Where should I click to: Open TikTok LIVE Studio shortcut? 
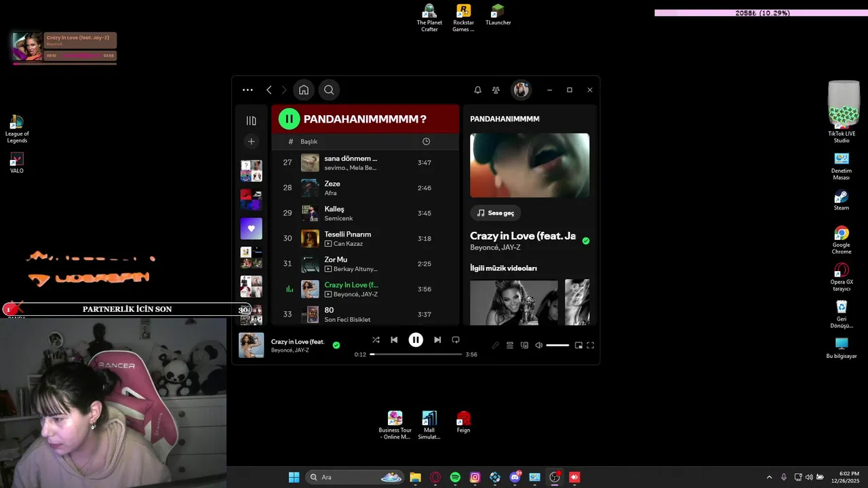[842, 112]
